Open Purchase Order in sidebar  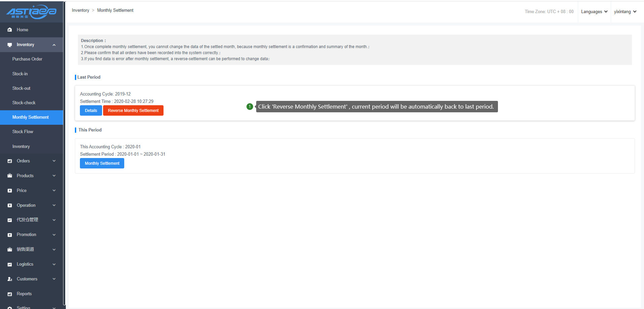(x=27, y=59)
